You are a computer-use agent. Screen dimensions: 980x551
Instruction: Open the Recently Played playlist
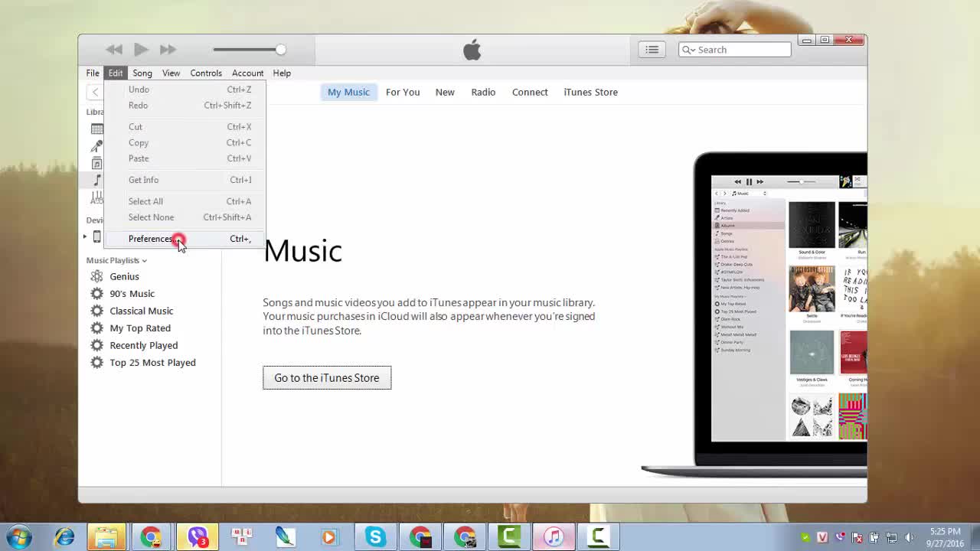(x=143, y=345)
